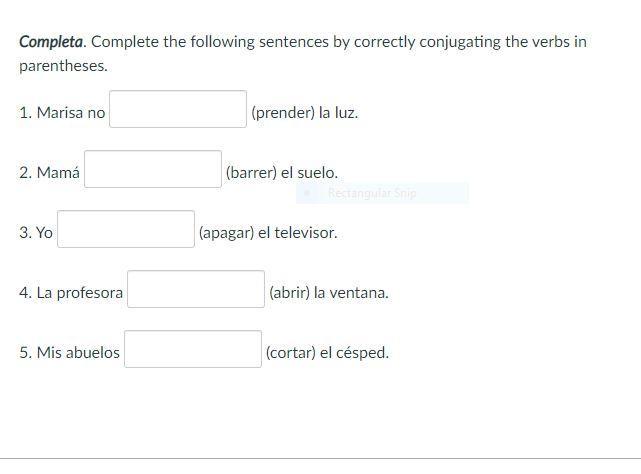The height and width of the screenshot is (474, 641).
Task: Click the label "4. La profesora"
Action: pos(71,293)
